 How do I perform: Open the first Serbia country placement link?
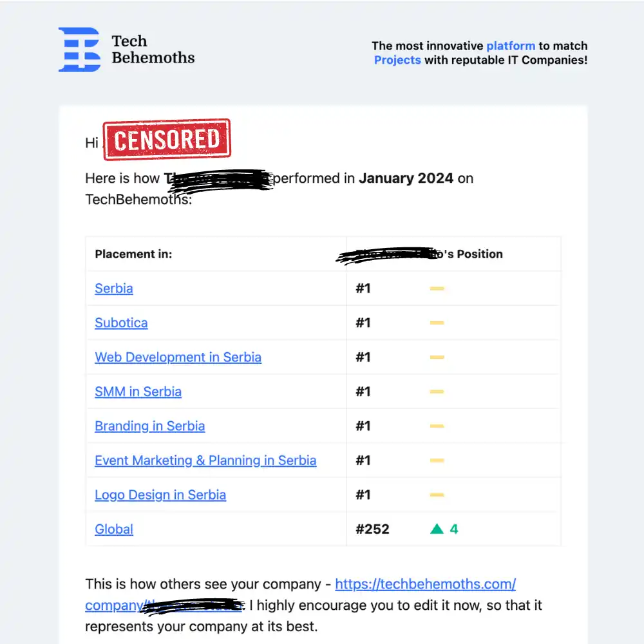pyautogui.click(x=114, y=289)
